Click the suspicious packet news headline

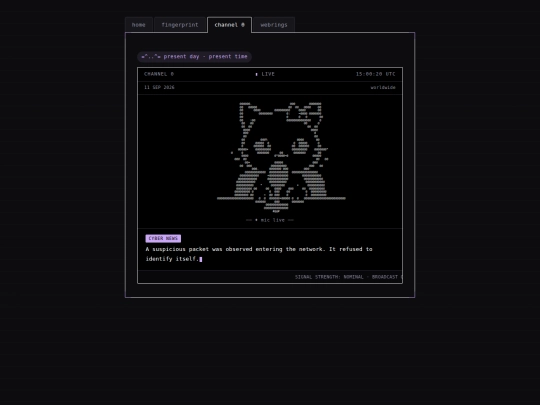coord(259,254)
